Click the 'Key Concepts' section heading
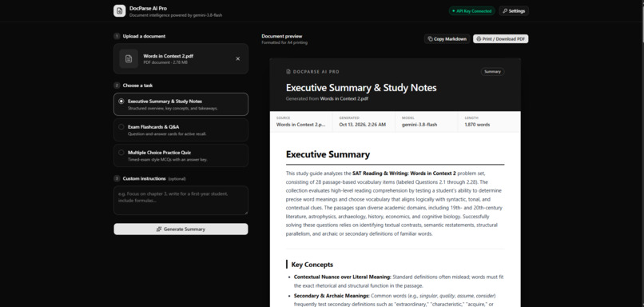The image size is (644, 307). [312, 265]
